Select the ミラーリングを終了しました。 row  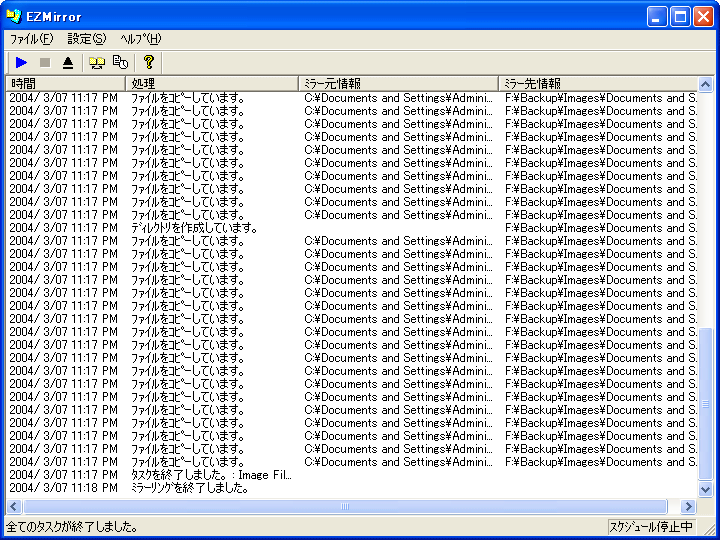(x=352, y=488)
